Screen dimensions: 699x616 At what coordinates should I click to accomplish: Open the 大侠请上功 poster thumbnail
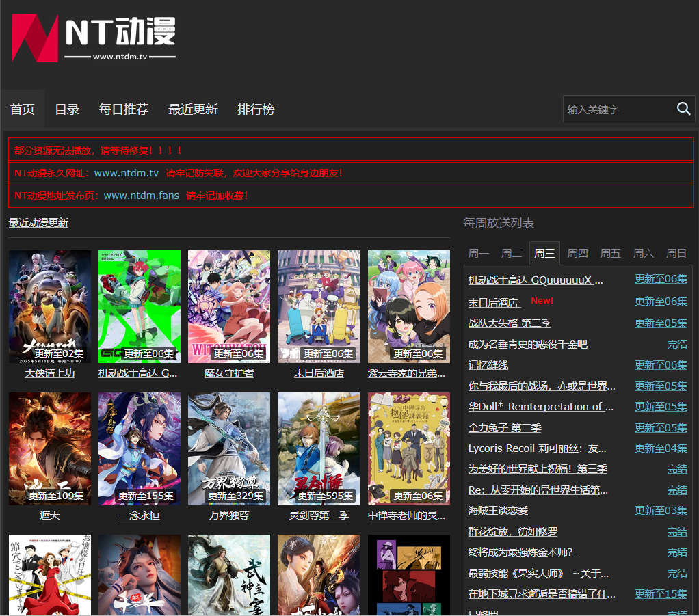49,306
